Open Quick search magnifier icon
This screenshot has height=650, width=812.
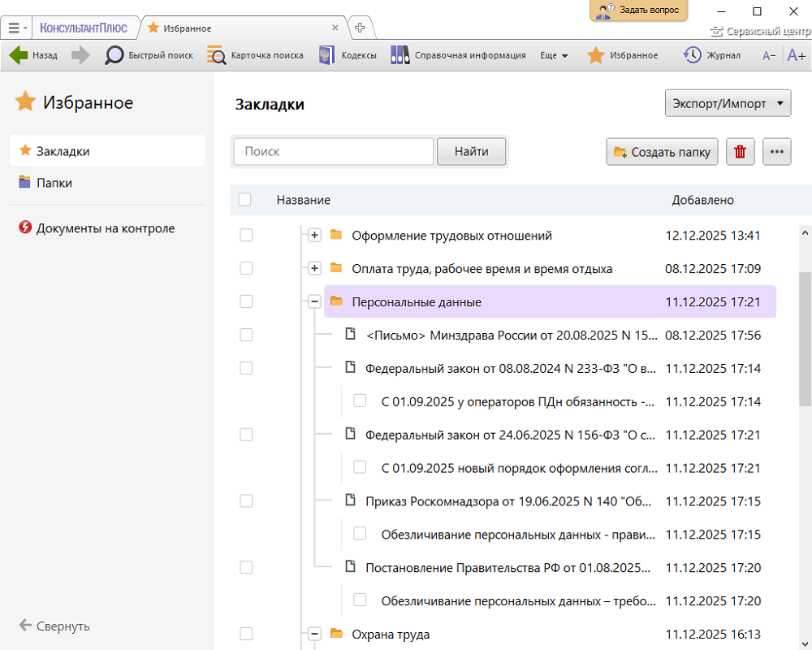coord(114,55)
